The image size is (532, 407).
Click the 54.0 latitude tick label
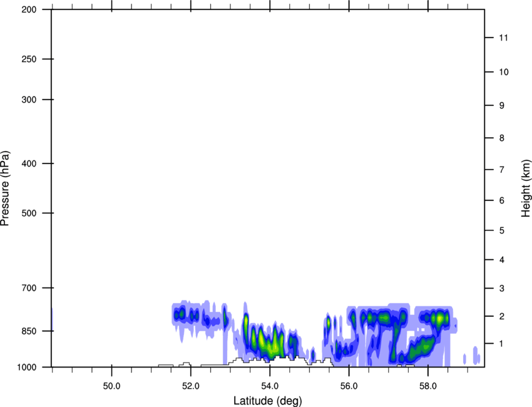tap(270, 383)
